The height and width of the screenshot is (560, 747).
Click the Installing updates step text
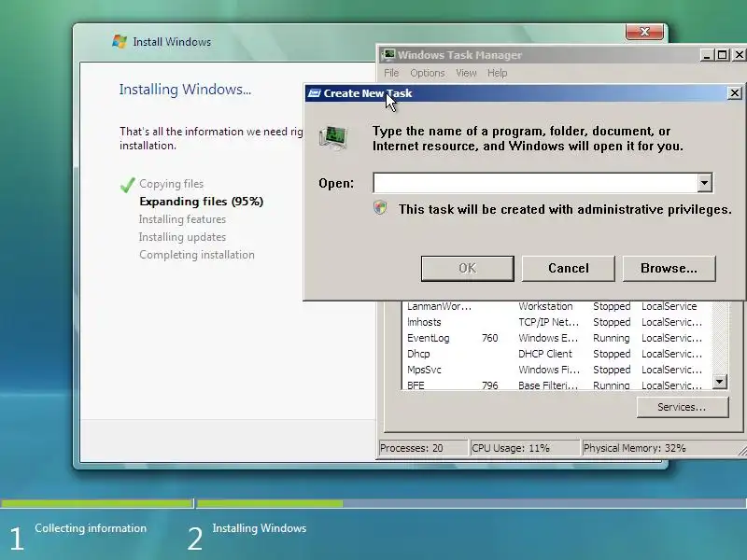(182, 237)
